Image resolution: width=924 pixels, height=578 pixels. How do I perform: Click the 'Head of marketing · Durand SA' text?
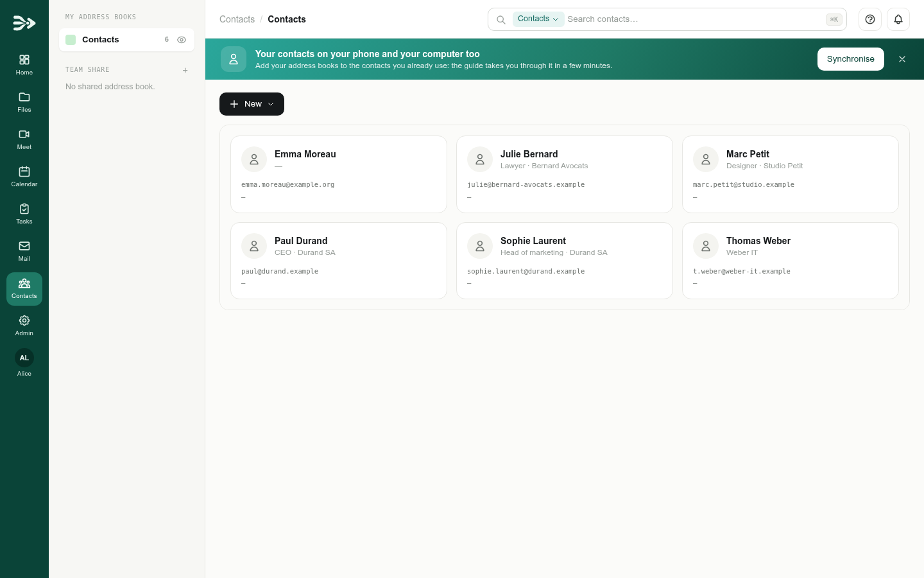[x=554, y=253]
